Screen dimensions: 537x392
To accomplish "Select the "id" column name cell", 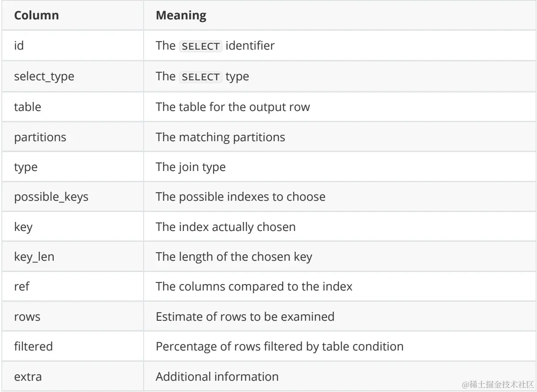I will (x=19, y=46).
